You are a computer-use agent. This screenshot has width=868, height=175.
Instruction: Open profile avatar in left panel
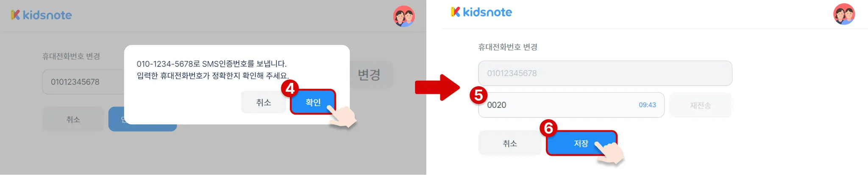(404, 16)
